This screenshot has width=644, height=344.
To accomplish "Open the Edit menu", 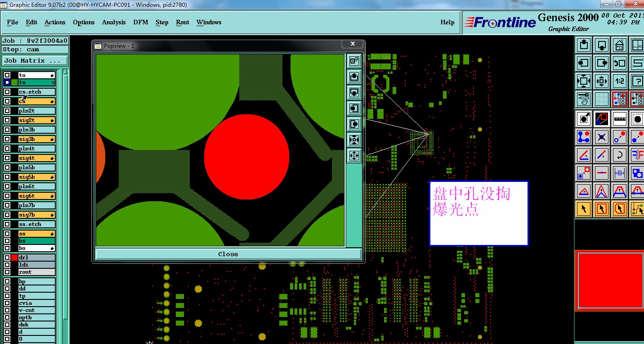I will click(x=31, y=22).
